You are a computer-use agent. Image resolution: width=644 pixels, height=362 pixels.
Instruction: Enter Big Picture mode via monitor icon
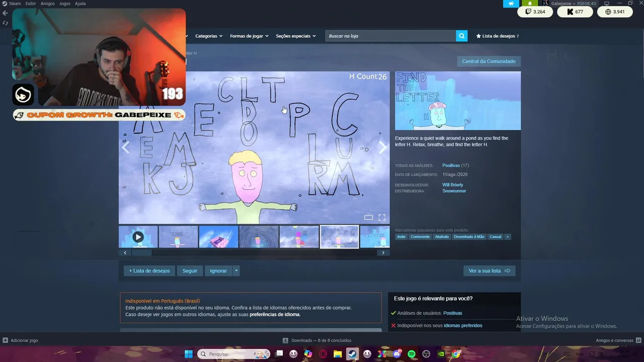[607, 4]
